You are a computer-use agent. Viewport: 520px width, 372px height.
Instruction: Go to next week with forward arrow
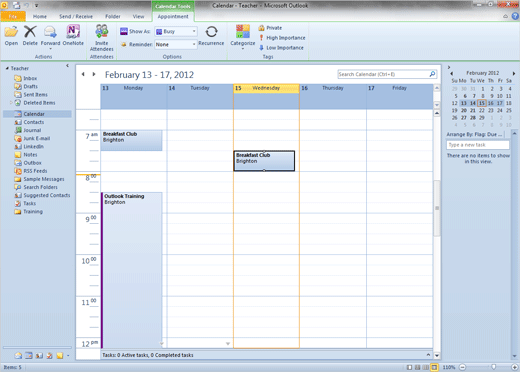(94, 74)
